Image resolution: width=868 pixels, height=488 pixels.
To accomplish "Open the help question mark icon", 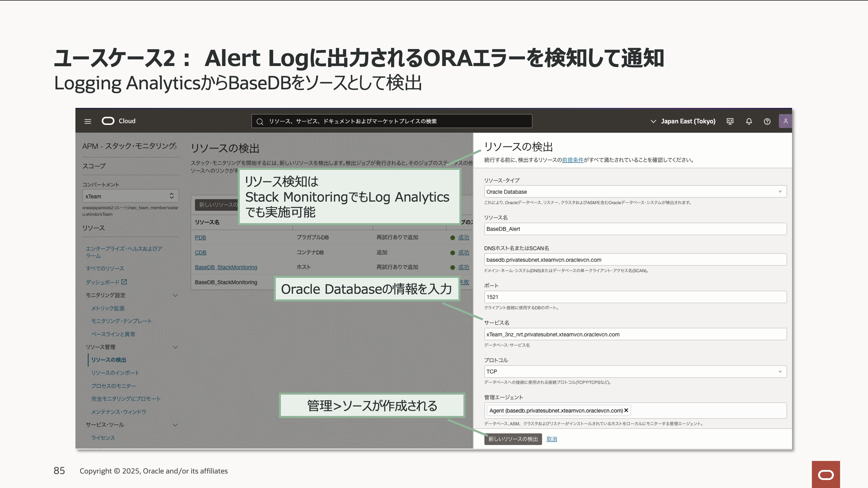I will point(767,121).
